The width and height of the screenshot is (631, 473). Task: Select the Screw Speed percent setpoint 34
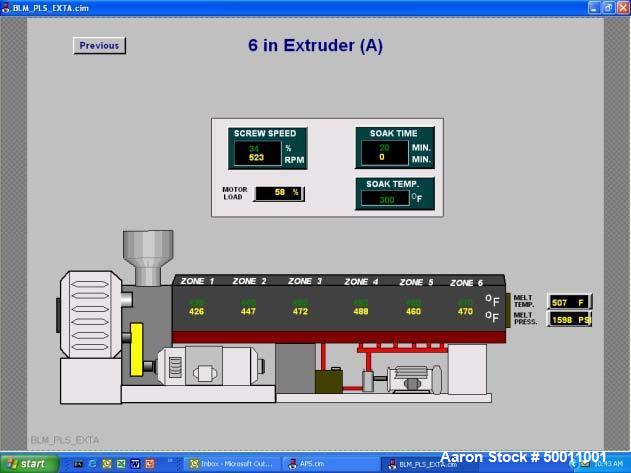click(254, 148)
